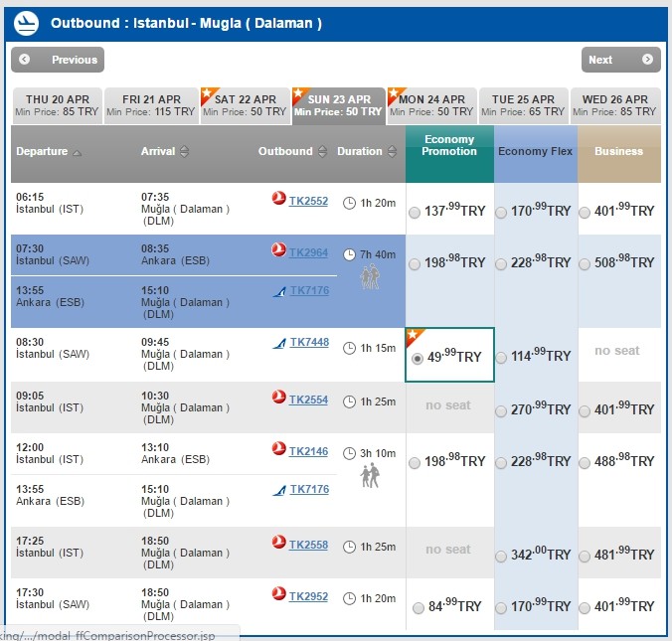Click the AnadoluJet logo beside TK7448
The image size is (672, 641).
[x=279, y=344]
